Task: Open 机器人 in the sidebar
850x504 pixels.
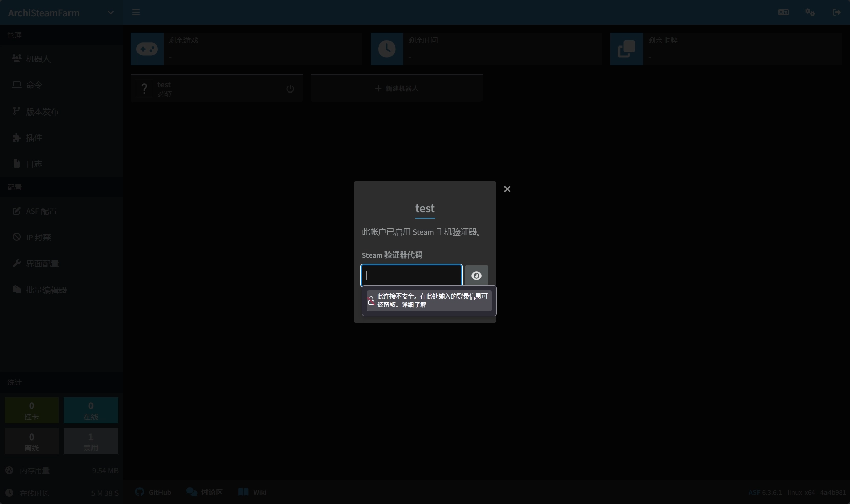Action: click(x=61, y=59)
